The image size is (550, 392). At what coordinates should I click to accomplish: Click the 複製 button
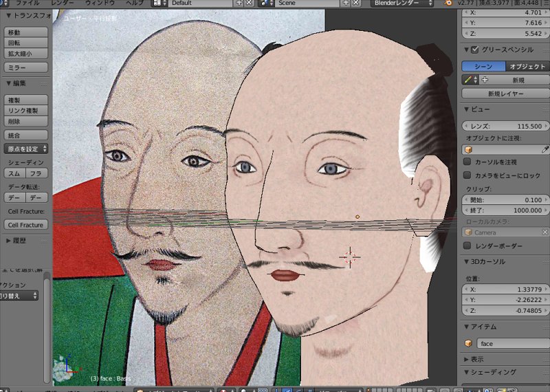[x=26, y=100]
